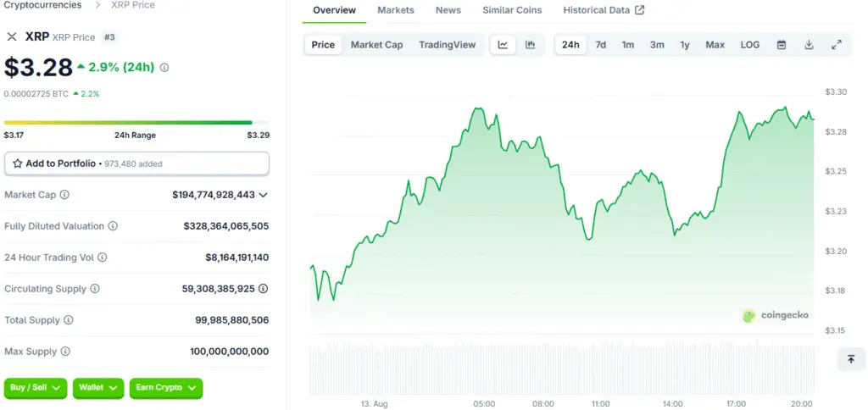Select the 1y time range
The image size is (868, 410).
click(x=685, y=45)
